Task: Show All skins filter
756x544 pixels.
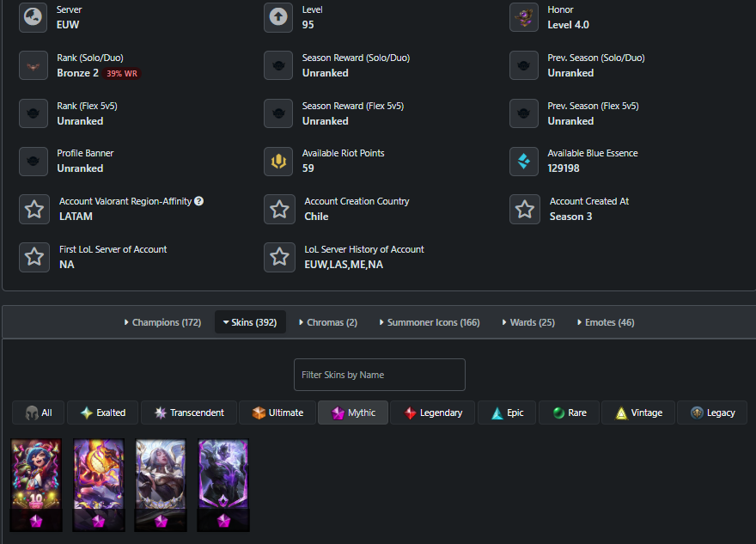Action: 39,413
